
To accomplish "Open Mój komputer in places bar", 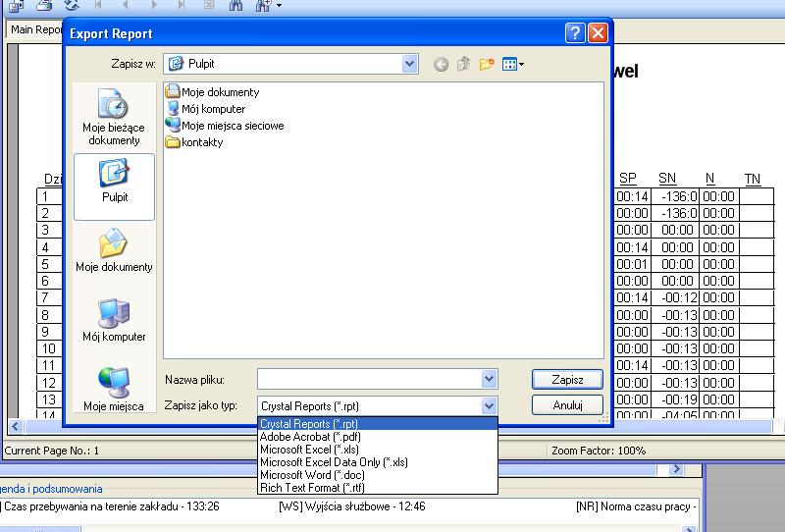I will [114, 320].
